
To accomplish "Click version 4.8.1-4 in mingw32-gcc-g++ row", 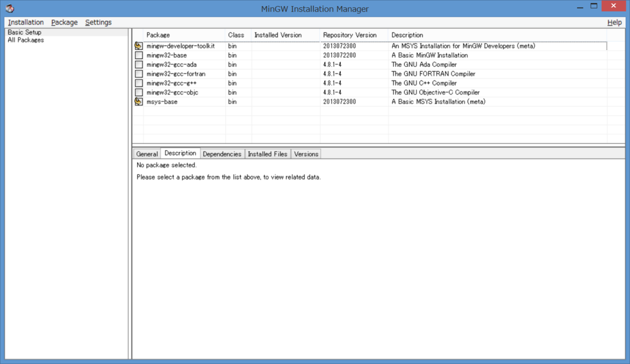I will [332, 83].
